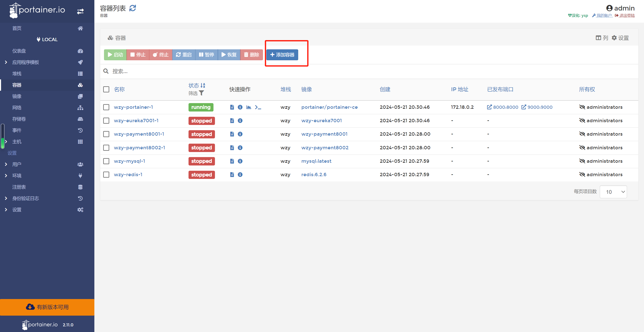The height and width of the screenshot is (332, 644).
Task: Open the 退出登陆 logout link
Action: 624,16
